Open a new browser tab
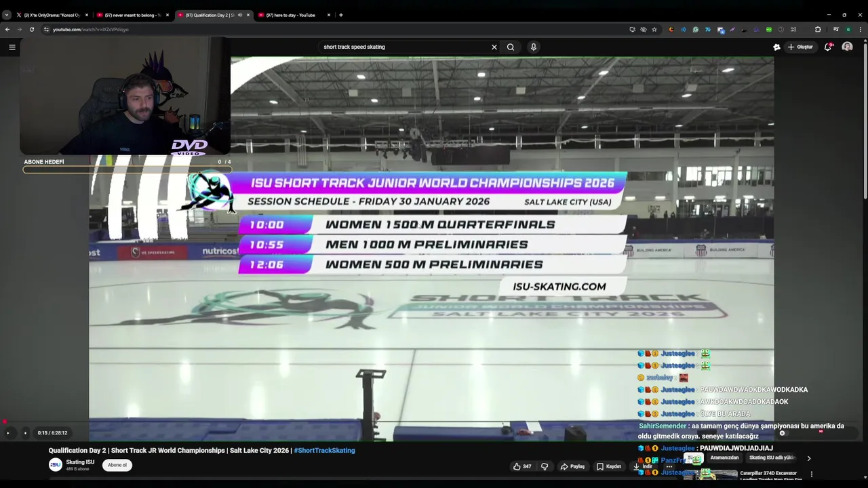Viewport: 868px width, 488px height. 341,15
